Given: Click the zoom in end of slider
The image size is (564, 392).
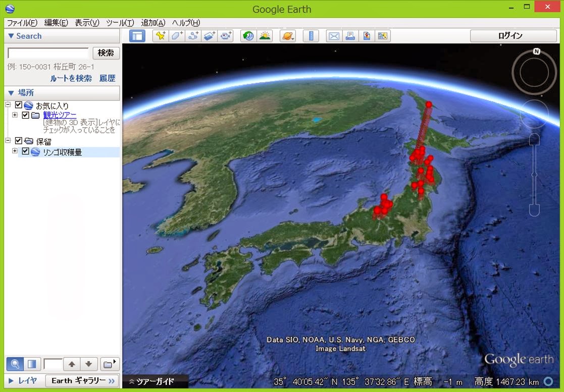Looking at the screenshot, I should (535, 139).
